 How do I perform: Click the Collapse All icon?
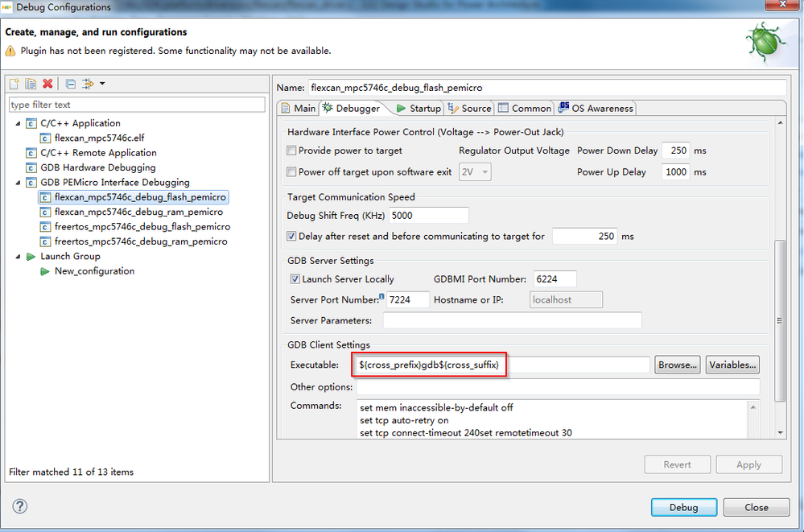(x=71, y=84)
